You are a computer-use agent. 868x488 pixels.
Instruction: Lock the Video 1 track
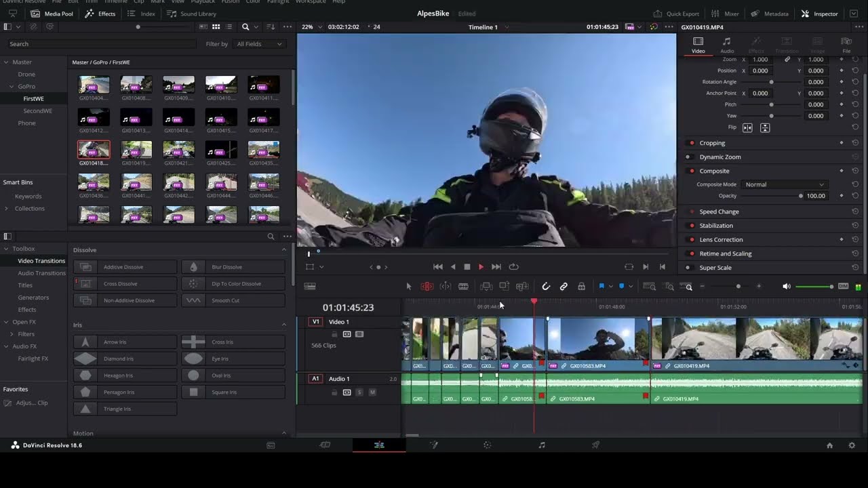(x=334, y=334)
